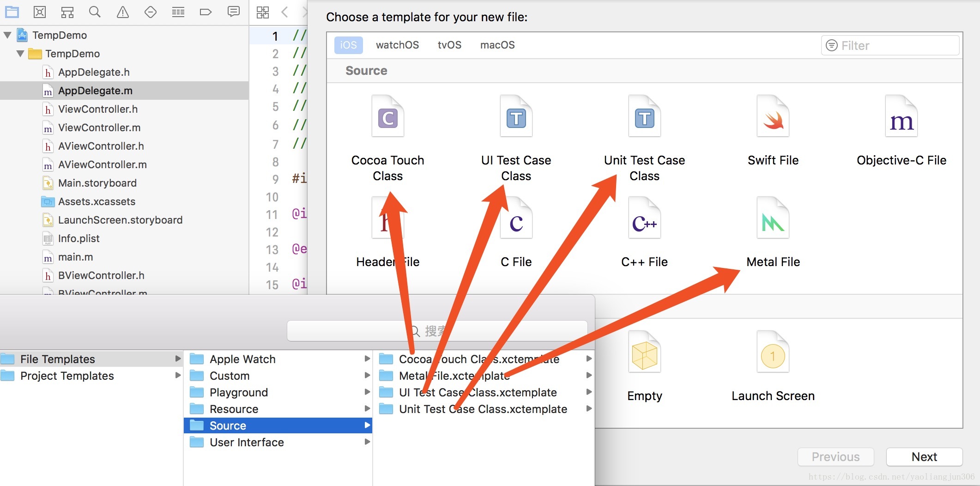This screenshot has height=486, width=980.
Task: Select the Playground folder in Finder
Action: point(278,392)
